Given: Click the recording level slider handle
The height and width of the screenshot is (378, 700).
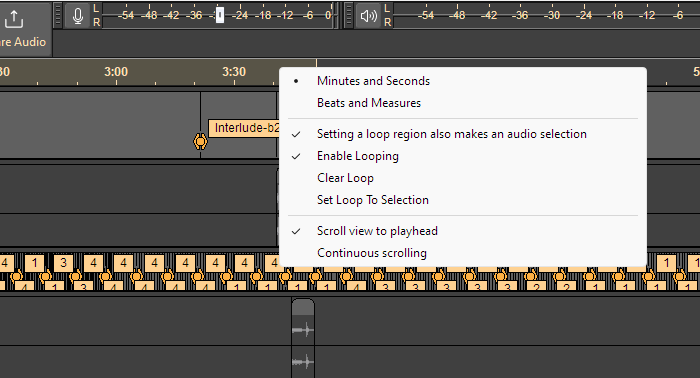Looking at the screenshot, I should 220,15.
